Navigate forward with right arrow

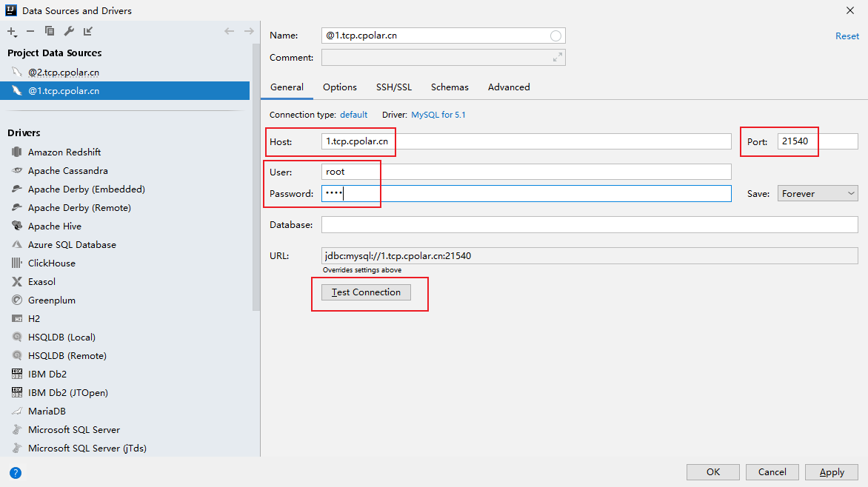tap(249, 31)
